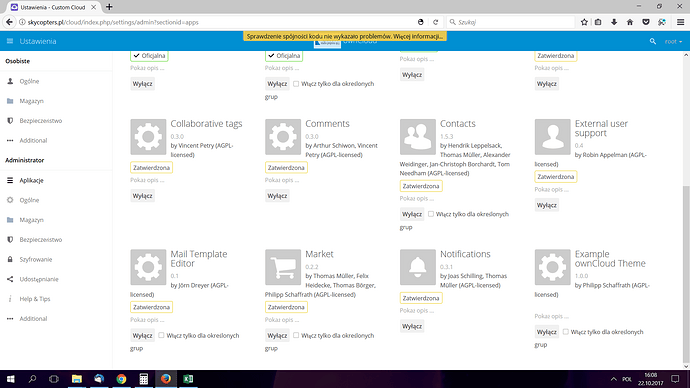The width and height of the screenshot is (690, 388).
Task: Open Windows Start menu
Action: pos(11,379)
